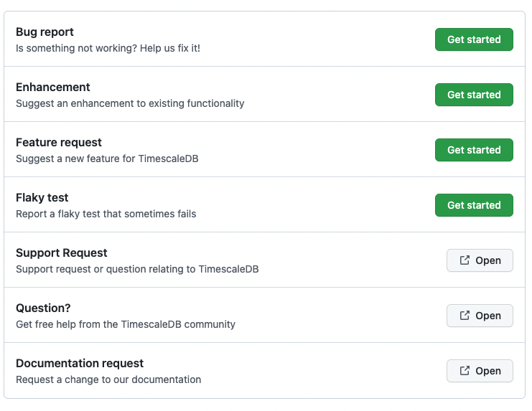Open the Support Request link
The width and height of the screenshot is (532, 411).
tap(480, 260)
